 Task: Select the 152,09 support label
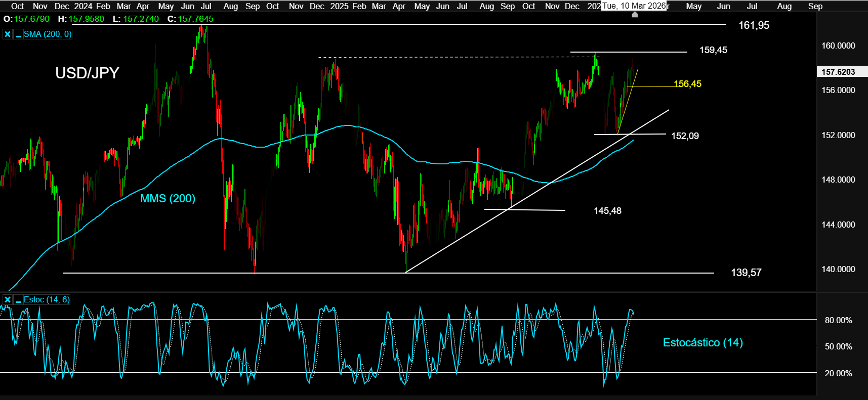[x=685, y=136]
